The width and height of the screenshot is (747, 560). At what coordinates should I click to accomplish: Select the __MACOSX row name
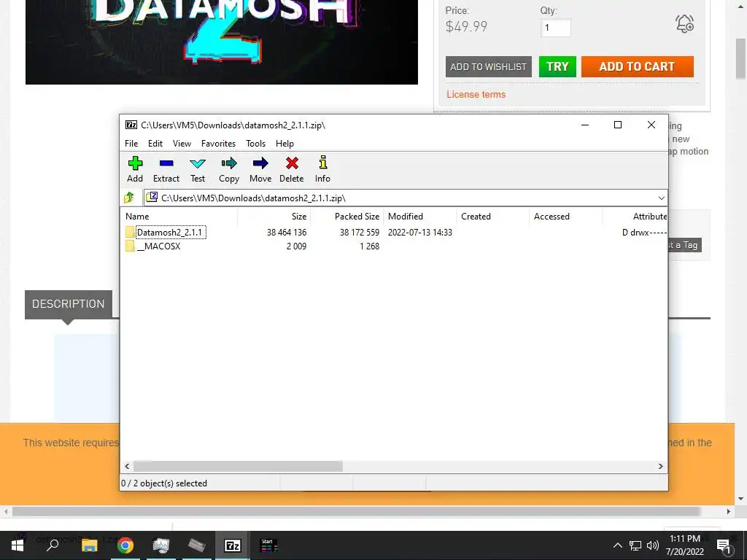pos(158,246)
